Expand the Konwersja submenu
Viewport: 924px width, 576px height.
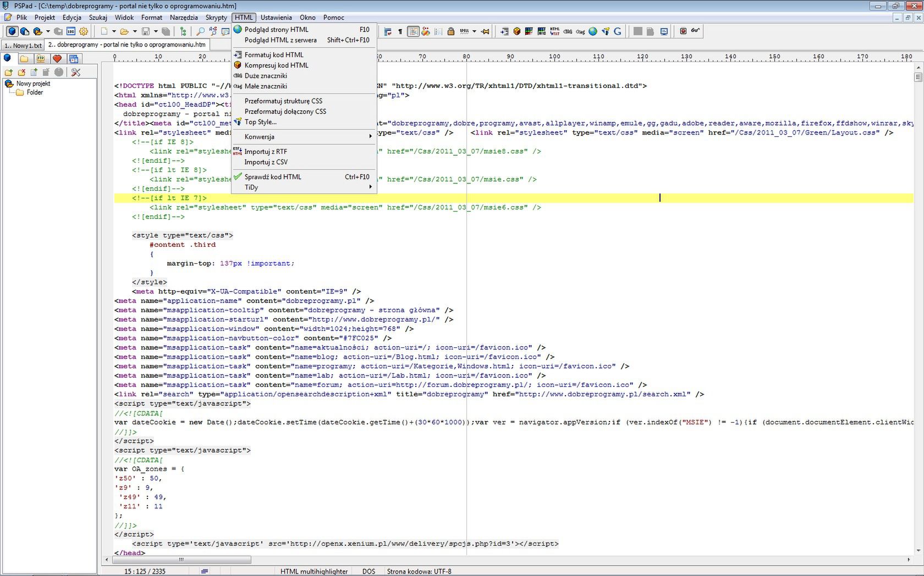304,137
